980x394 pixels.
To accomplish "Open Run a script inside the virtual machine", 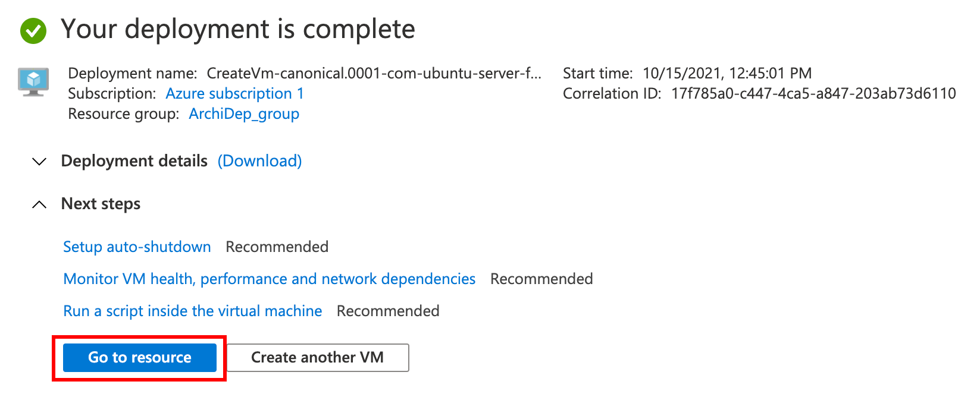I will coord(192,311).
